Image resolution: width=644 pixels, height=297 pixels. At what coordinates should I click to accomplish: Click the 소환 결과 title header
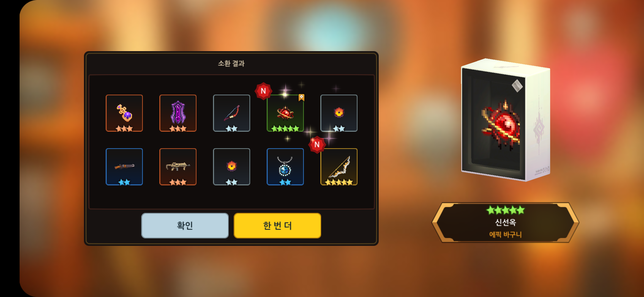[x=231, y=64]
